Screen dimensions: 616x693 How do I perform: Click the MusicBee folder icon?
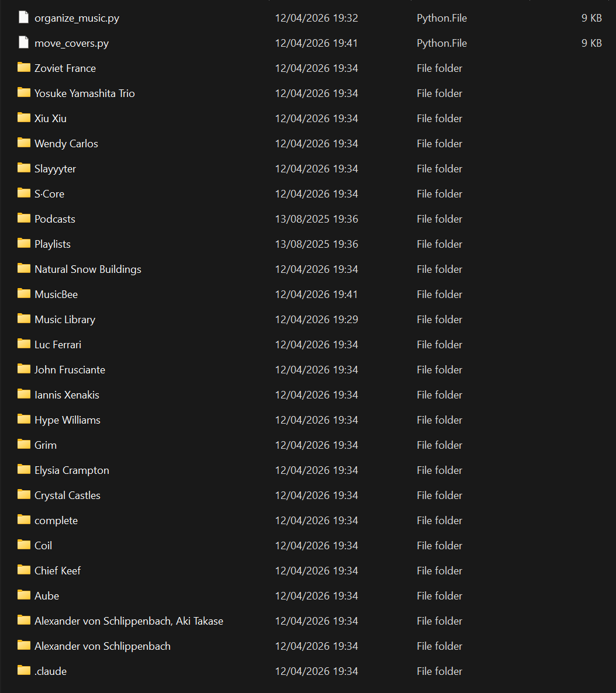[24, 293]
